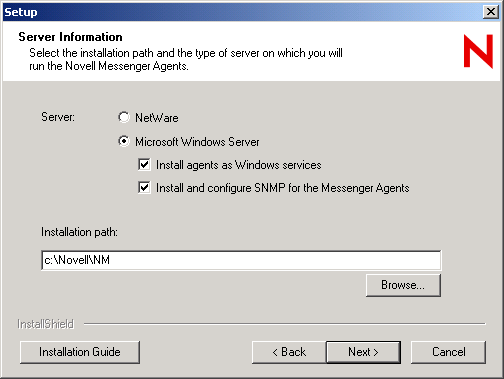Click the Installation path text field
Viewport: 504px width, 379px height.
241,260
